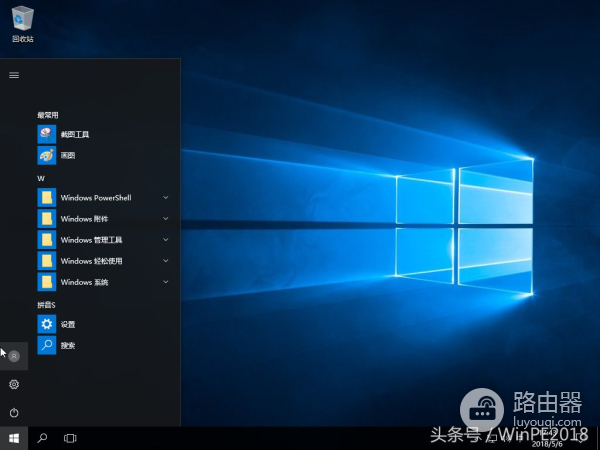Click the user account icon in Start

[14, 356]
